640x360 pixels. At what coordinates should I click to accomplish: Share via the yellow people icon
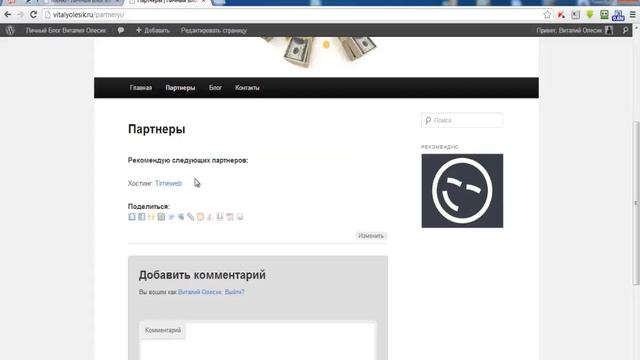point(151,217)
